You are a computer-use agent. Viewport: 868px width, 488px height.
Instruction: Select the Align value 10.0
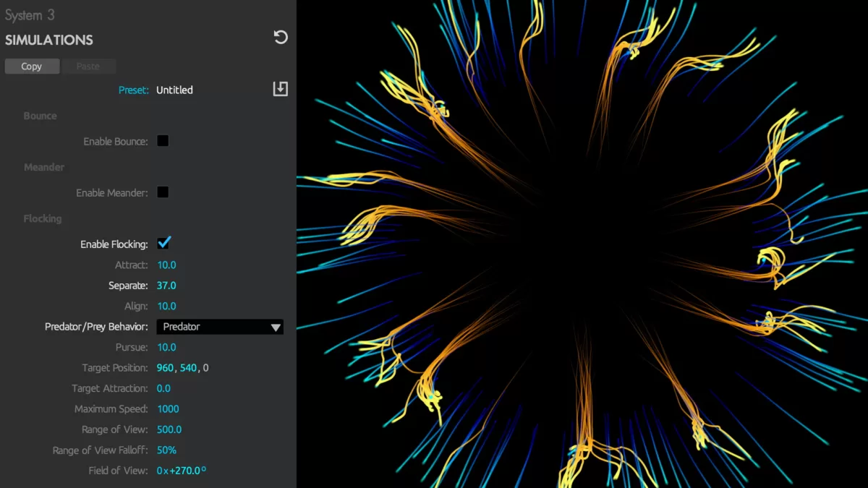(x=166, y=306)
